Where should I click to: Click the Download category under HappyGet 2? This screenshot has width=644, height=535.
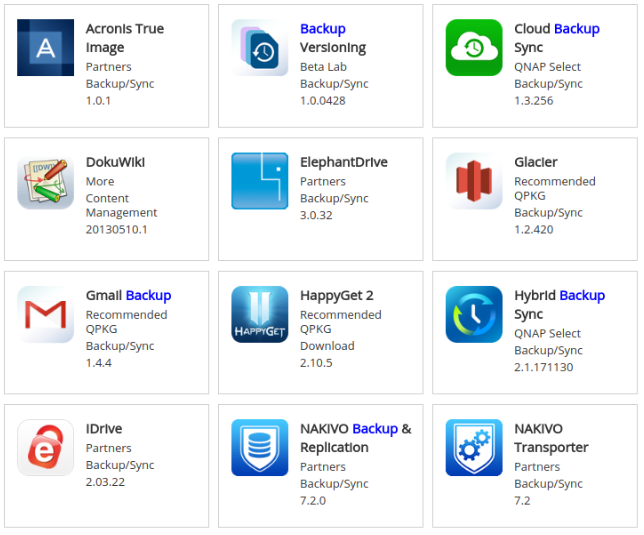pyautogui.click(x=327, y=346)
